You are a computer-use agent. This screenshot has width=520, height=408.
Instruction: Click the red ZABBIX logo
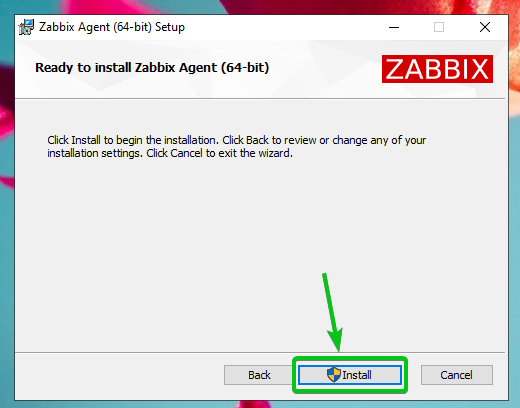coord(437,69)
